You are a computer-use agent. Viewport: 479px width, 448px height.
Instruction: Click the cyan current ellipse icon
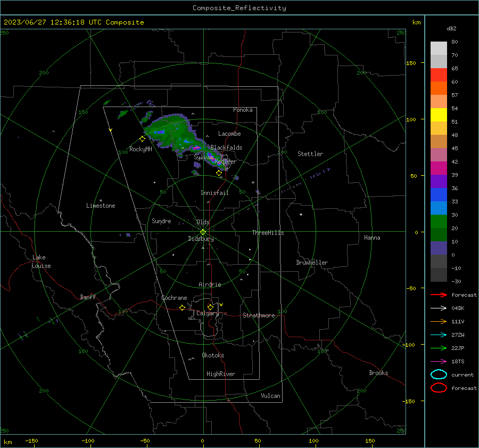pyautogui.click(x=439, y=374)
